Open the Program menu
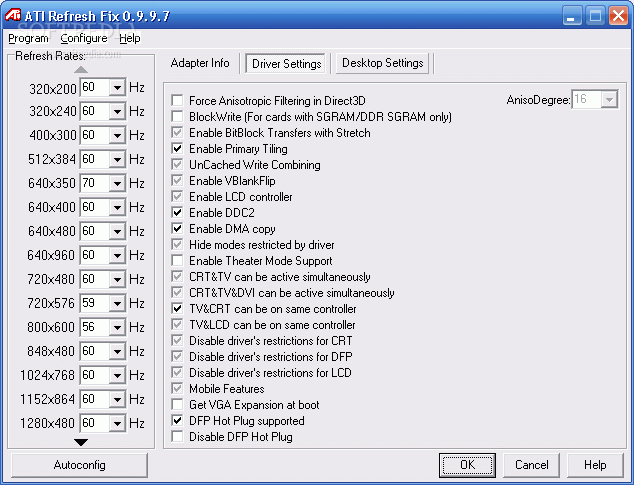The height and width of the screenshot is (485, 634). point(28,38)
